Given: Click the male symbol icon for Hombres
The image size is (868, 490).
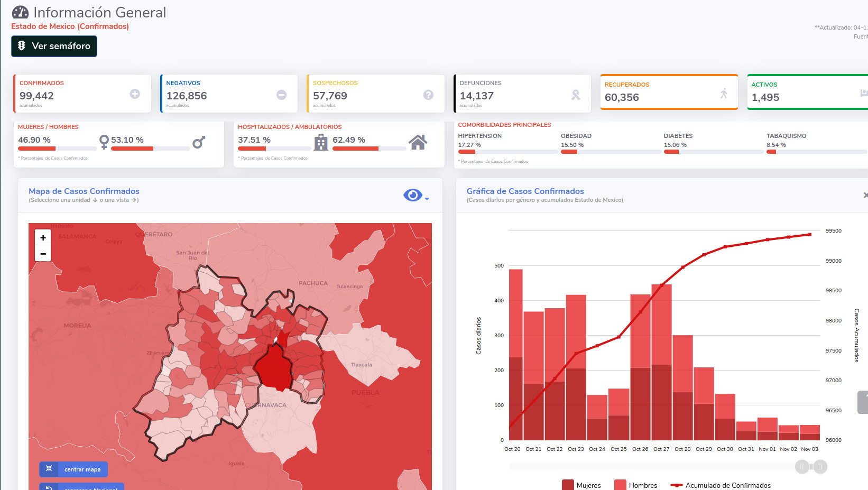Looking at the screenshot, I should tap(199, 142).
